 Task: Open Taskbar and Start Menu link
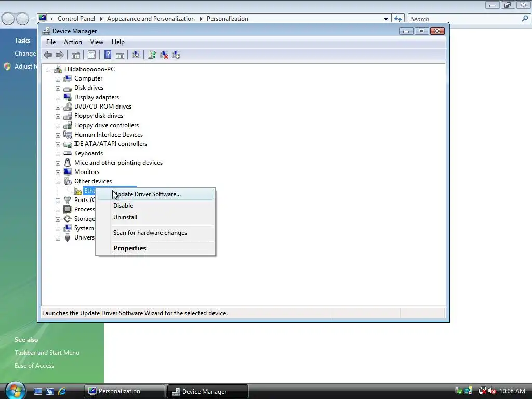point(47,353)
